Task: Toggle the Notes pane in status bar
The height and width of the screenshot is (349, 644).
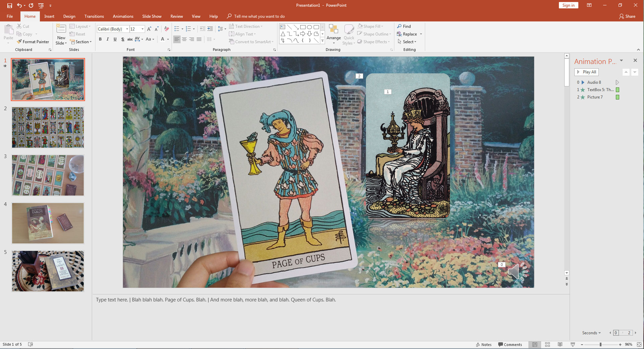Action: point(484,344)
